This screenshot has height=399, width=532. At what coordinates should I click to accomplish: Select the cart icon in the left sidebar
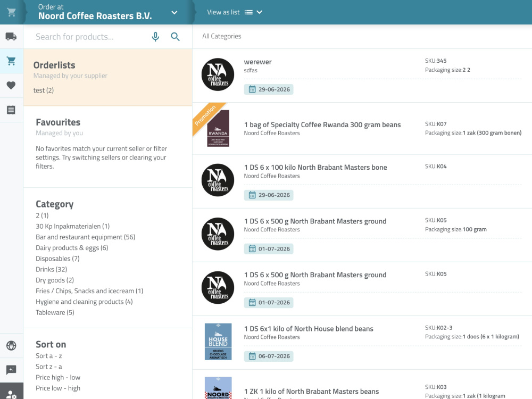click(x=11, y=61)
